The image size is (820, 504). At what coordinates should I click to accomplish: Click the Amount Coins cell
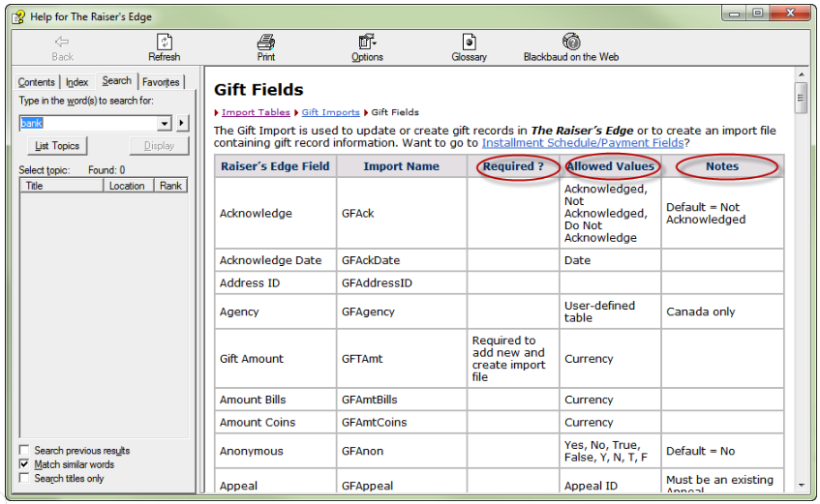(275, 422)
